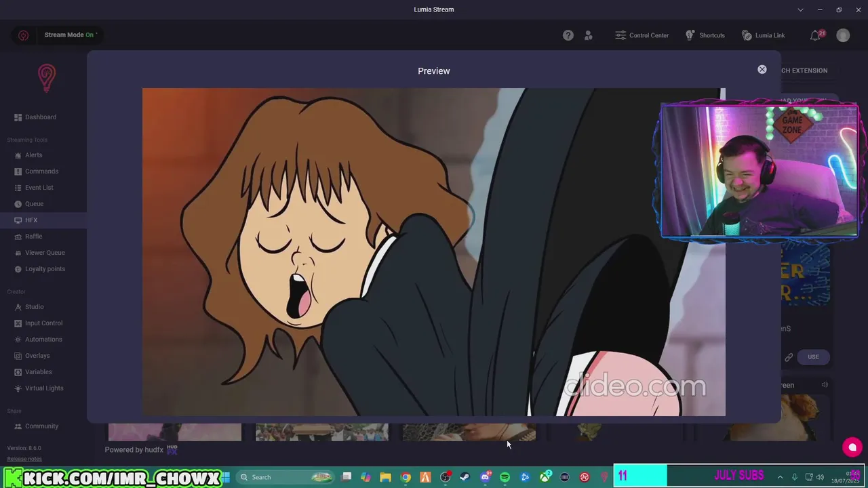
Task: Click the Windows taskbar Search box
Action: tap(285, 477)
